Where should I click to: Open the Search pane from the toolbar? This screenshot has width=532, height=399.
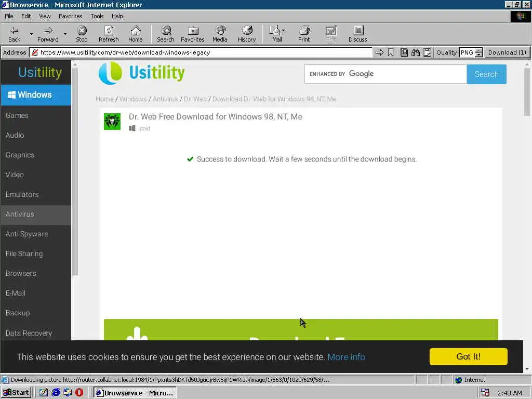pos(166,34)
